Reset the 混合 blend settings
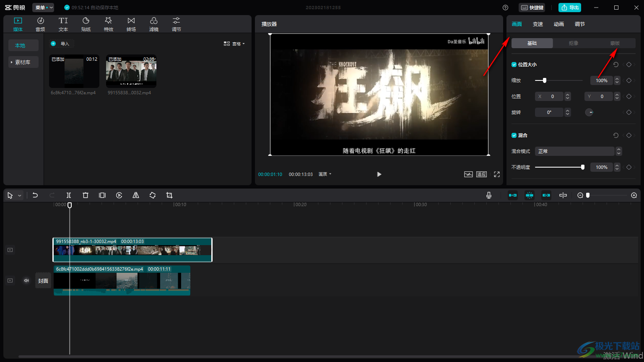 [x=616, y=135]
